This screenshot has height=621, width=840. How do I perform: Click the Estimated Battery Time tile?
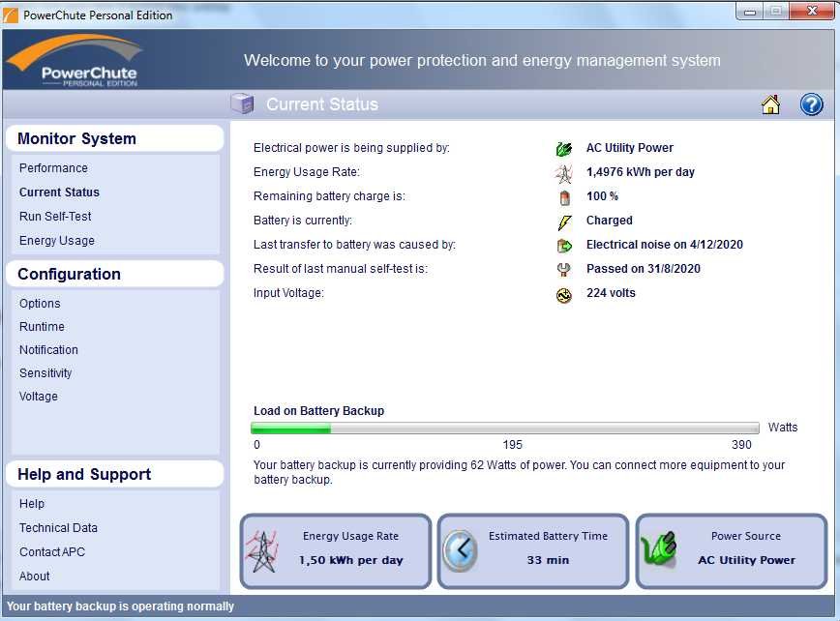click(x=533, y=551)
